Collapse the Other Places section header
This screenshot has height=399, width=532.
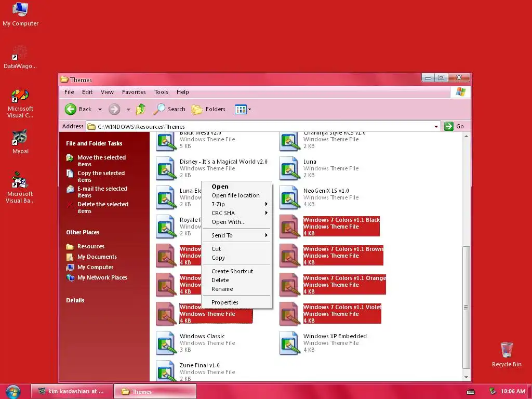pyautogui.click(x=83, y=232)
